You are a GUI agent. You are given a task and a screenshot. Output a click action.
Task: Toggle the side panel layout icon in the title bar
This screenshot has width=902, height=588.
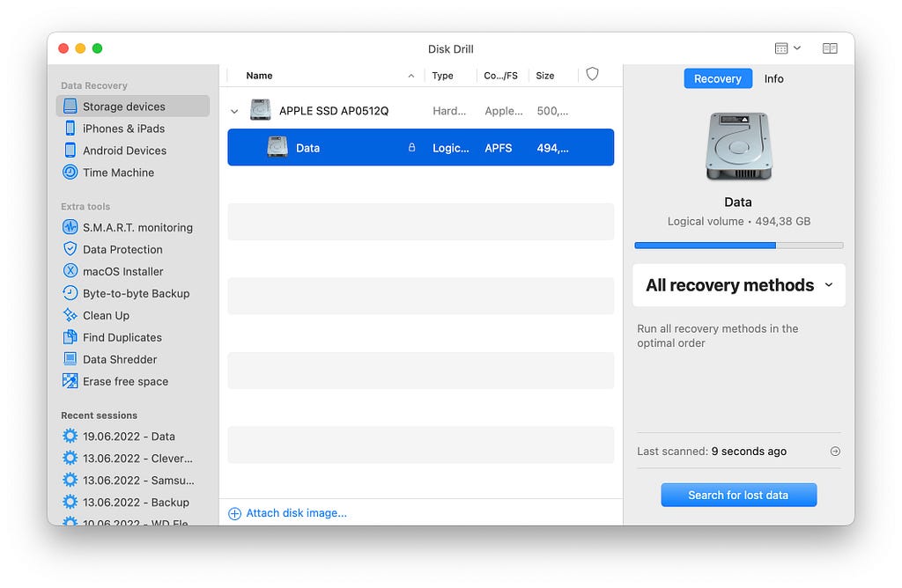click(x=830, y=48)
